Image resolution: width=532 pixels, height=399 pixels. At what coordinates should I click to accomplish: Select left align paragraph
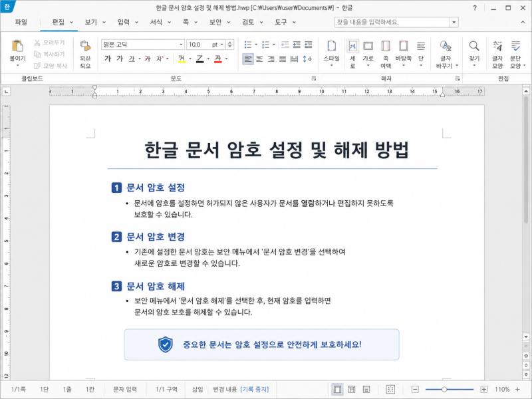[248, 59]
